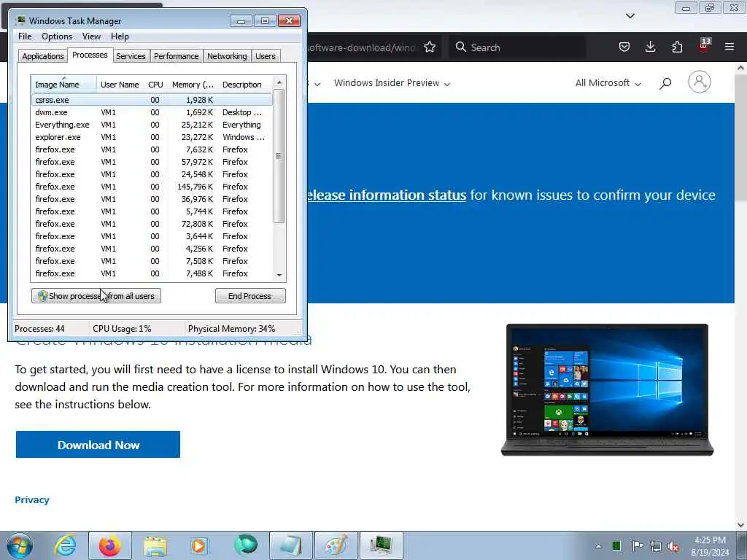Open Windows Media Player taskbar icon
The image size is (747, 560).
(199, 545)
